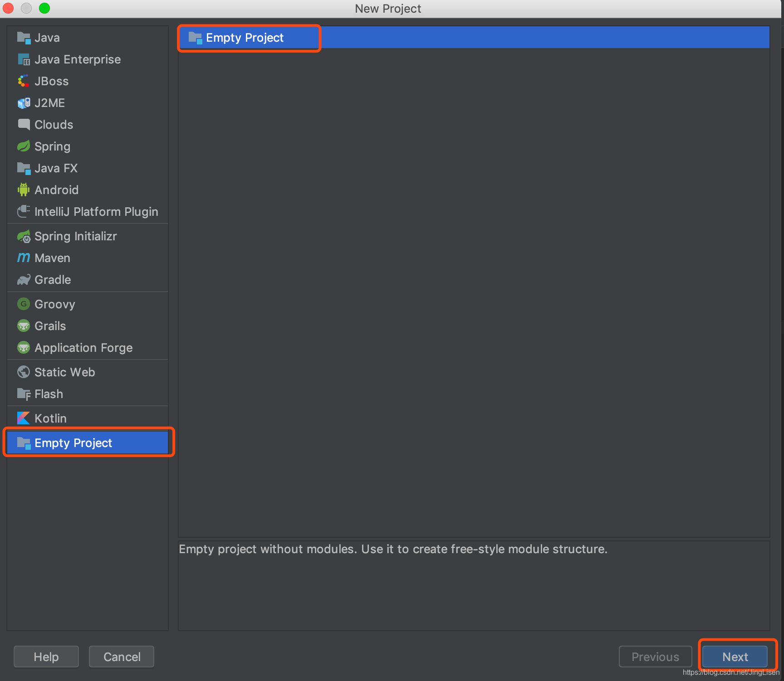
Task: Select Empty Project label in template list
Action: point(245,38)
